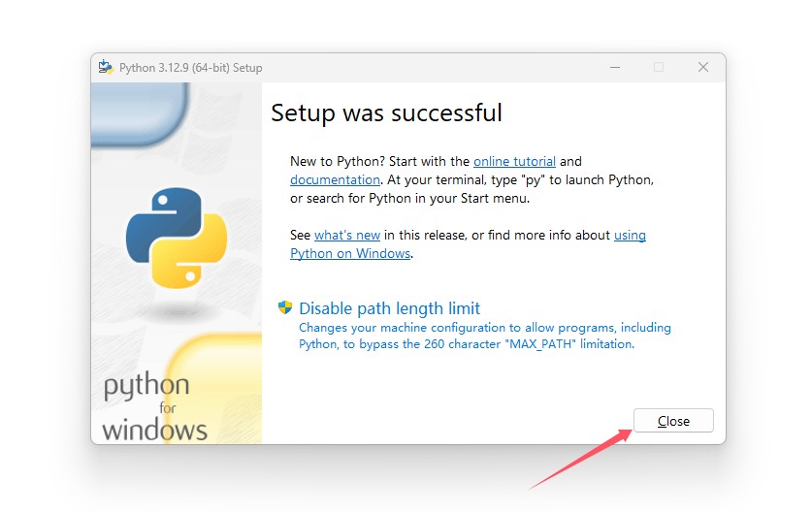Click the Close button to finish setup
This screenshot has width=812, height=513.
[673, 421]
